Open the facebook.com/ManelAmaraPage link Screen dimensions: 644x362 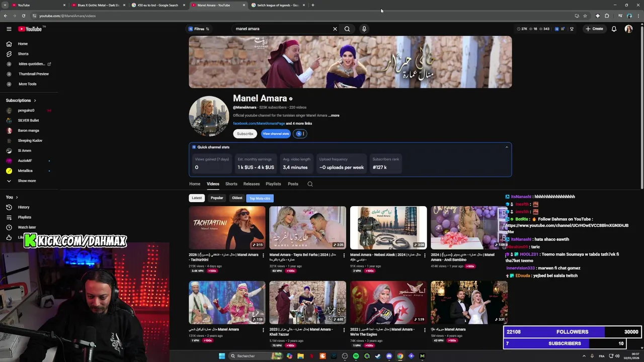click(259, 123)
